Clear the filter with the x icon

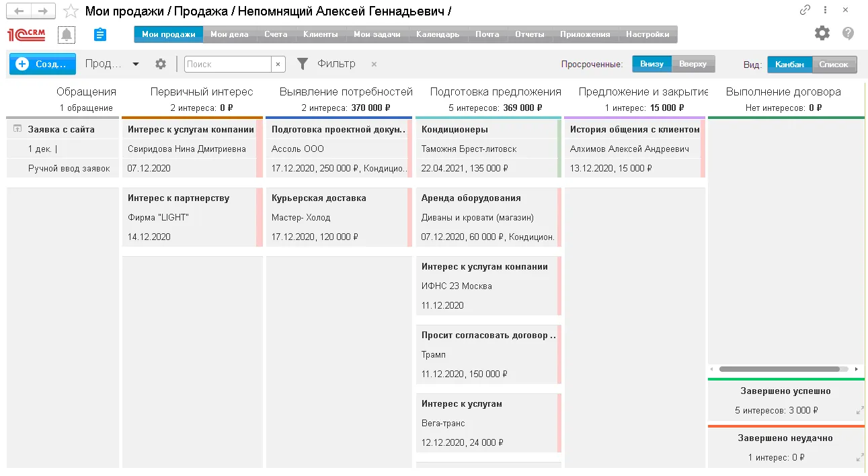click(x=374, y=64)
